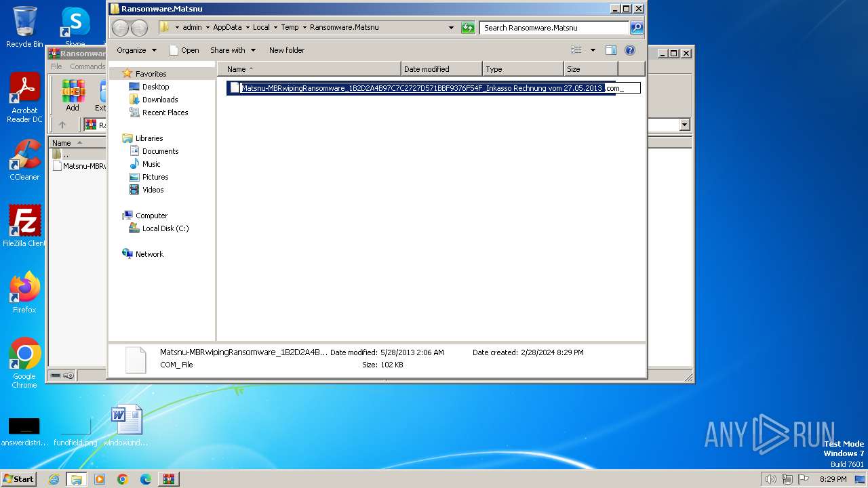Expand the admin breadcrumb arrow
Viewport: 868px width, 488px height.
(x=208, y=28)
